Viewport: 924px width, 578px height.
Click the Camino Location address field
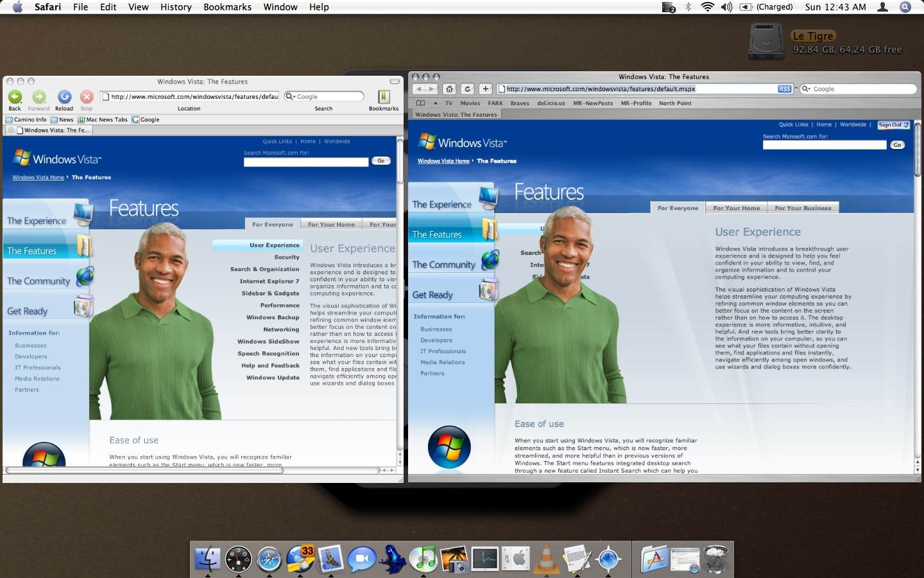point(189,96)
